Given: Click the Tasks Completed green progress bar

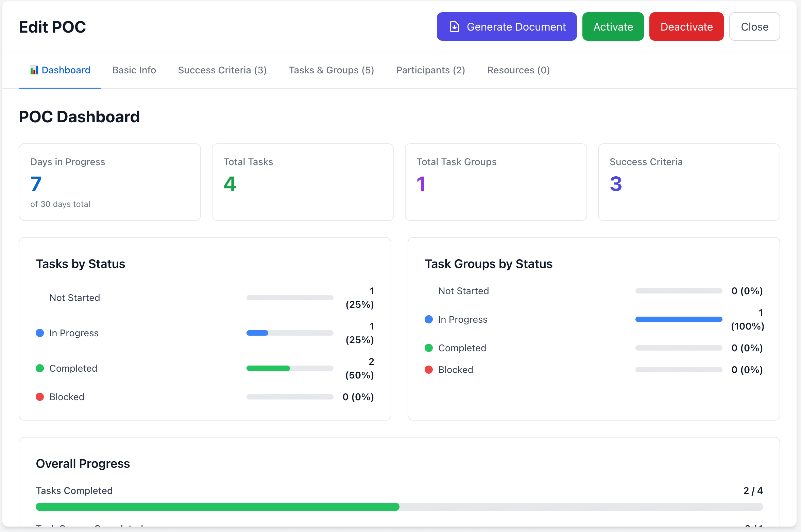Looking at the screenshot, I should pyautogui.click(x=218, y=507).
